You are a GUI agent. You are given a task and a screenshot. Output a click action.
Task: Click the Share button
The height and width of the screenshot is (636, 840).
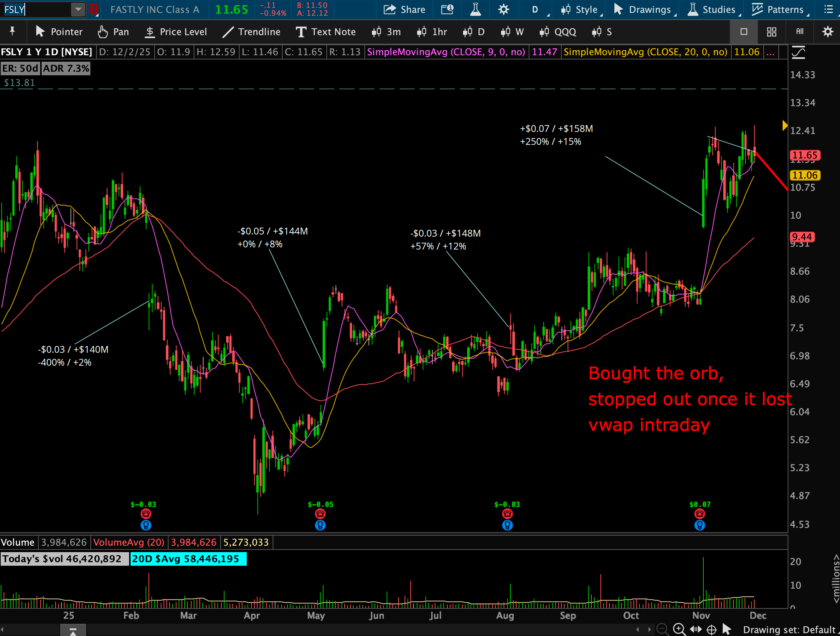(x=404, y=9)
